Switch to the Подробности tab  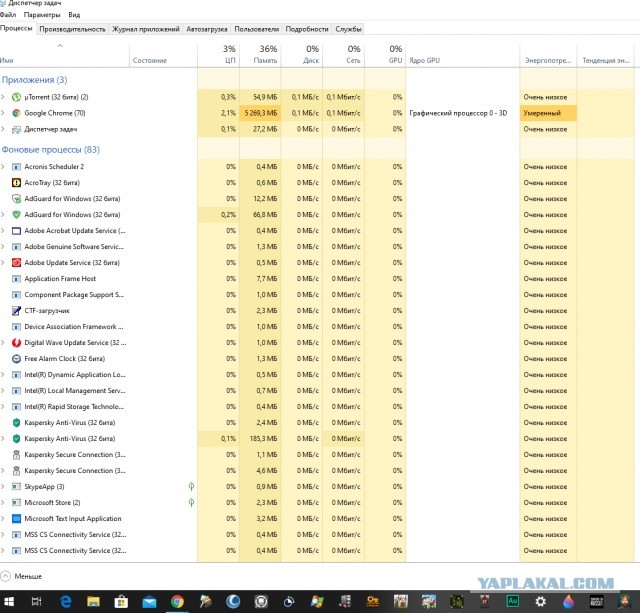(307, 29)
